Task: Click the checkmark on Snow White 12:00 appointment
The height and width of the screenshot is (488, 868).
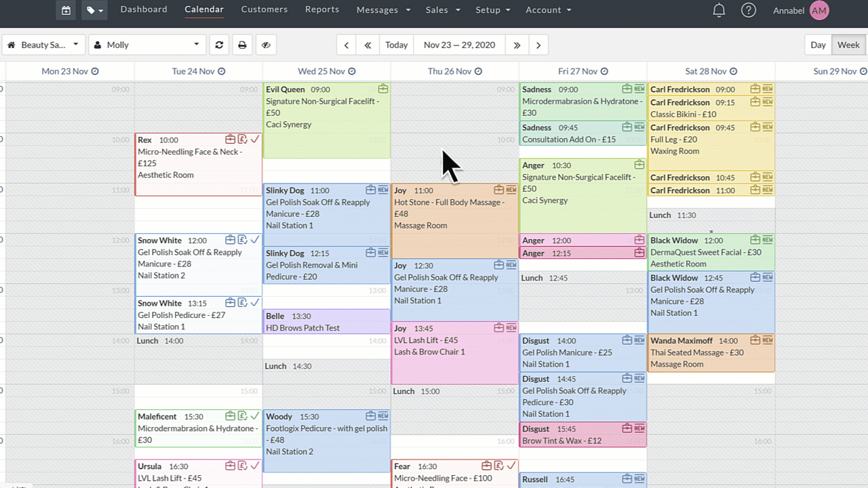Action: click(x=255, y=240)
